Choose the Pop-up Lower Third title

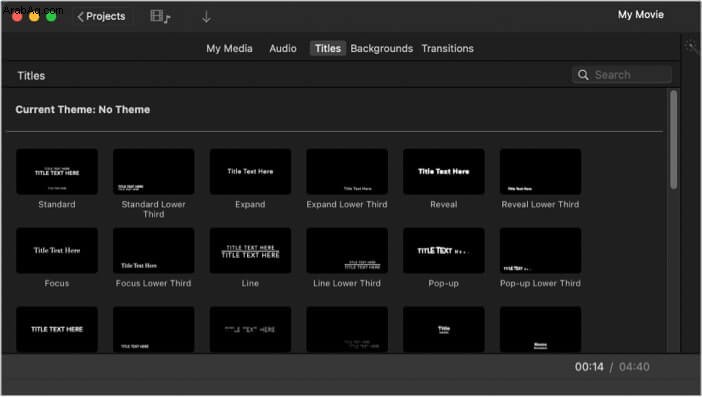540,250
